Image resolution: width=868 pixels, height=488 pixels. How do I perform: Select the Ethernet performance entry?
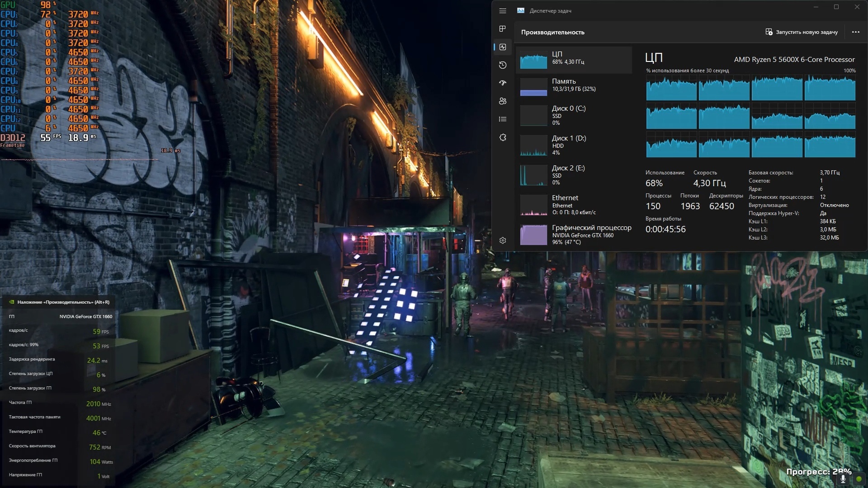tap(574, 205)
